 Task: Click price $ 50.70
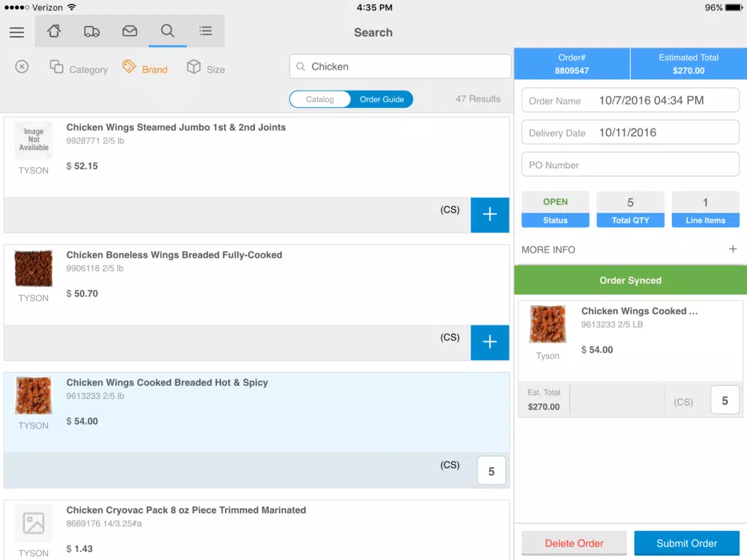[82, 293]
